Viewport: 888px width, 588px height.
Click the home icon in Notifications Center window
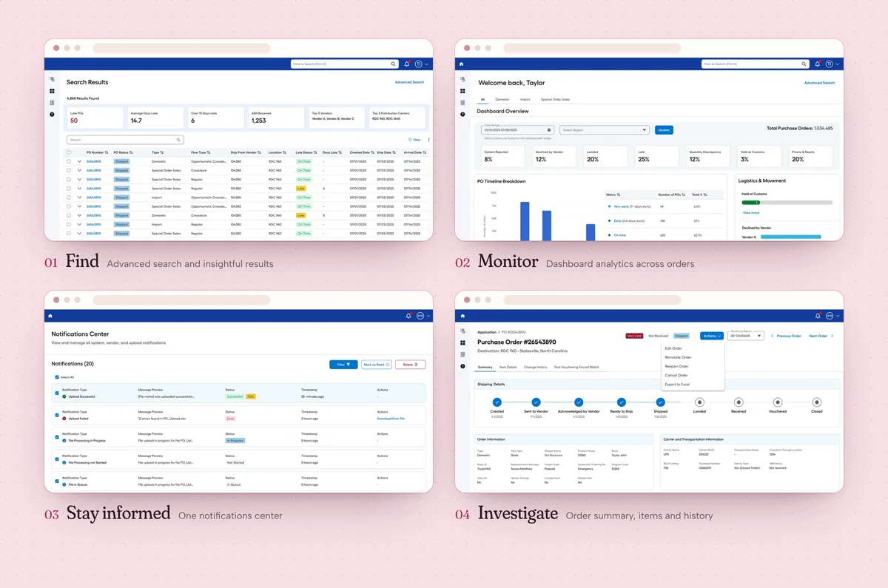coord(50,316)
